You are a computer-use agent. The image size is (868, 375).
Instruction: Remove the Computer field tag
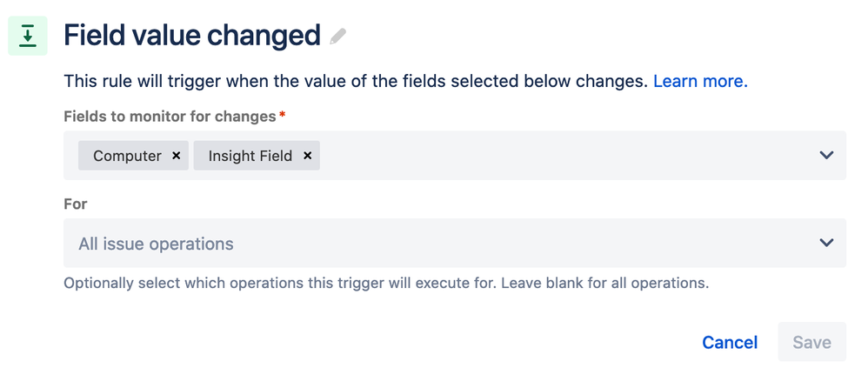176,156
